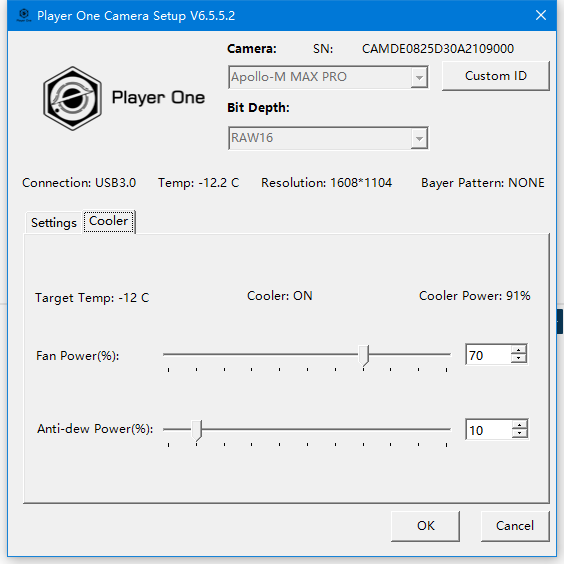Click the Cancel button
564x564 pixels.
515,526
